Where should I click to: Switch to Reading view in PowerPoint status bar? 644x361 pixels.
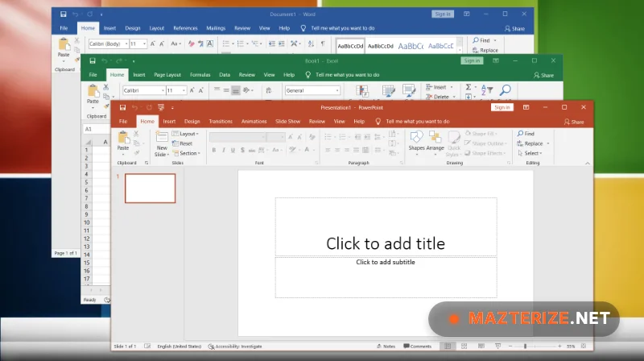(481, 346)
